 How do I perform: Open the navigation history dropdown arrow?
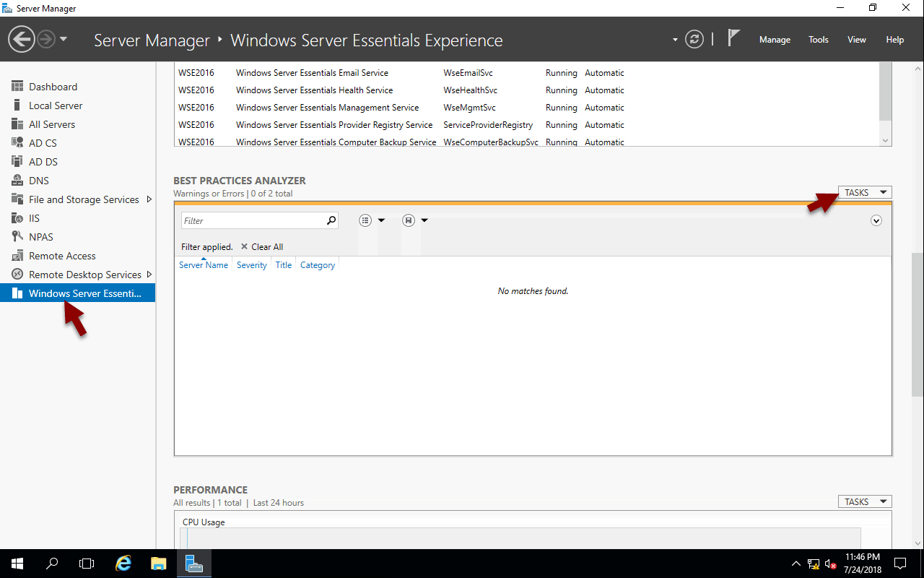point(64,39)
